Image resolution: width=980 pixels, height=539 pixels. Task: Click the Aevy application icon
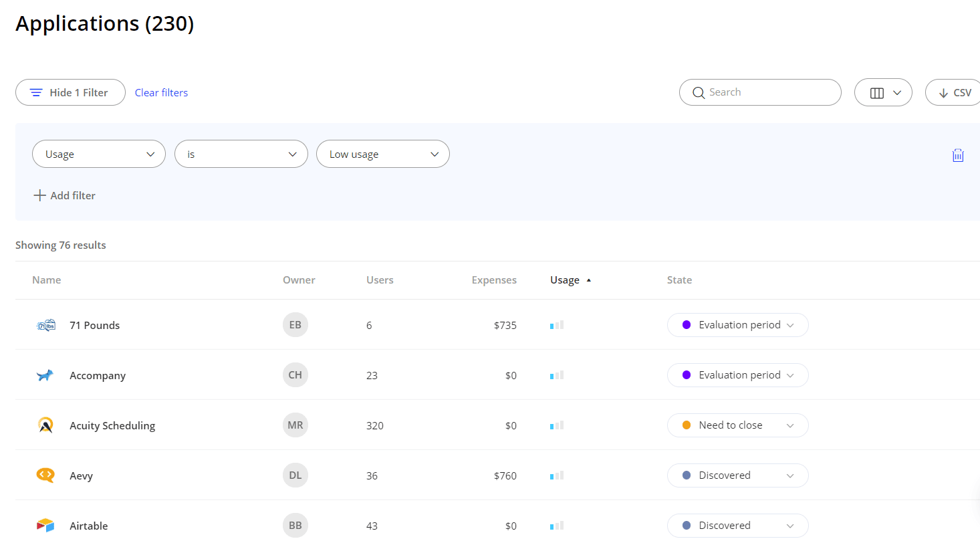[x=45, y=475]
